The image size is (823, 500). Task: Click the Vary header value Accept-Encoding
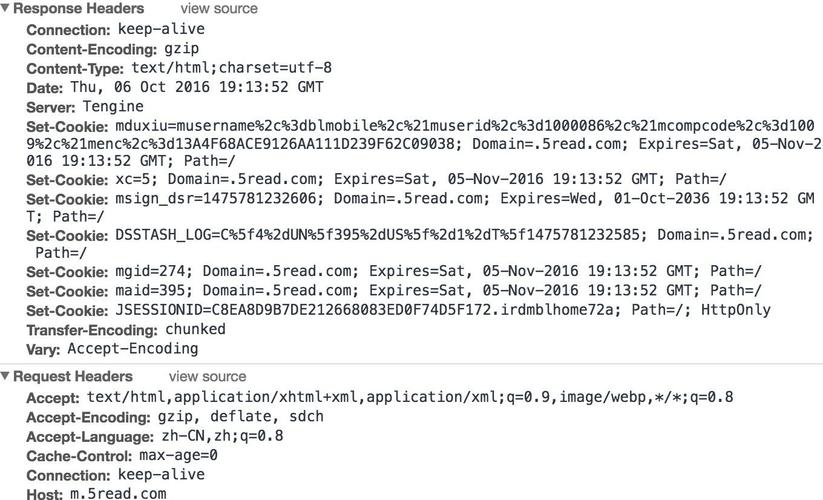tap(132, 349)
